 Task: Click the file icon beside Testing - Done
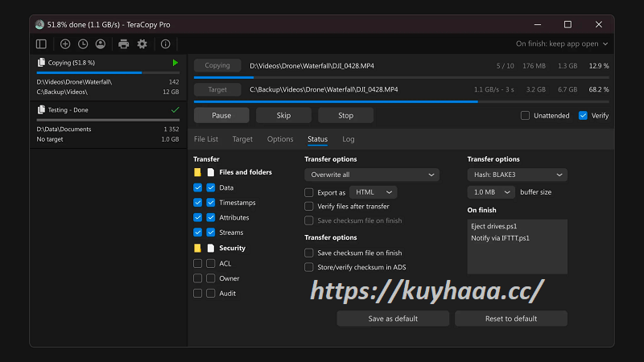pyautogui.click(x=41, y=109)
